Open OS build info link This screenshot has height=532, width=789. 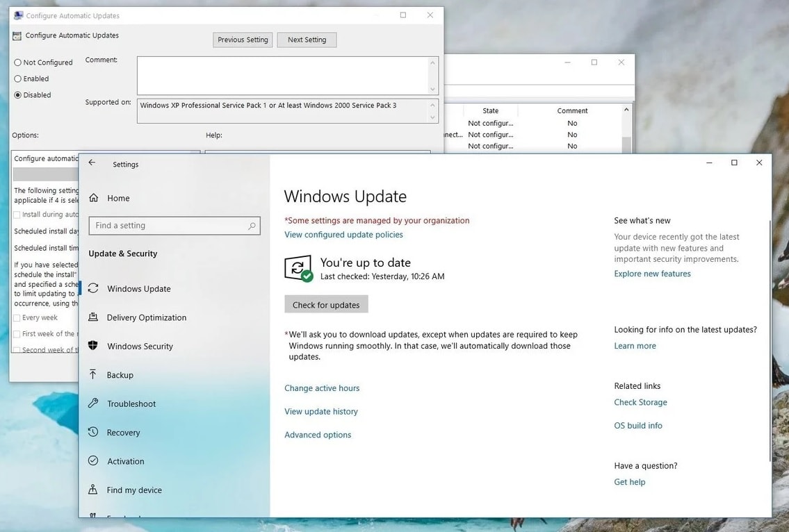tap(638, 426)
